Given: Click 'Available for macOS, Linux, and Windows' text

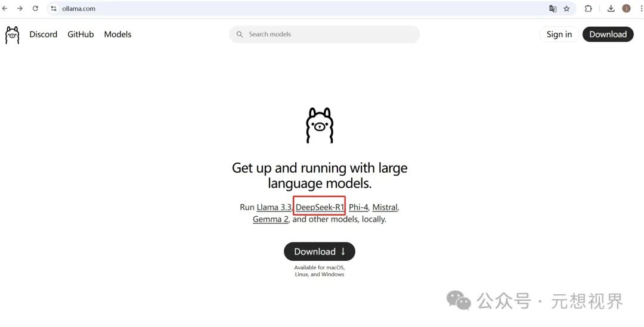Looking at the screenshot, I should click(x=320, y=271).
